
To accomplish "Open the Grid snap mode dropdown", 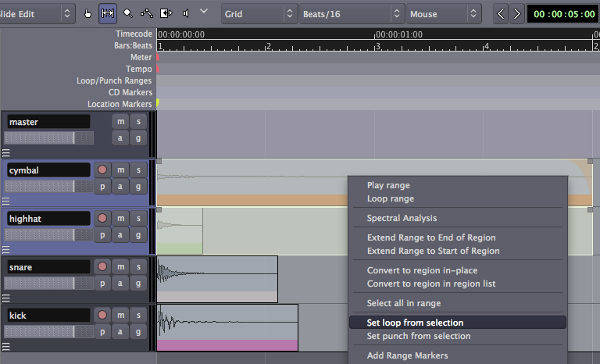I will 259,14.
